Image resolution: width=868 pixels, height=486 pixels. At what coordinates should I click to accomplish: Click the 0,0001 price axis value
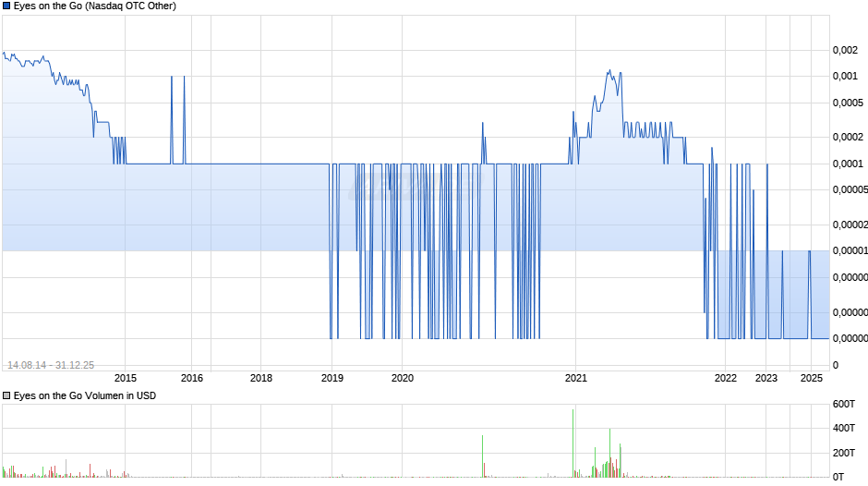[848, 164]
